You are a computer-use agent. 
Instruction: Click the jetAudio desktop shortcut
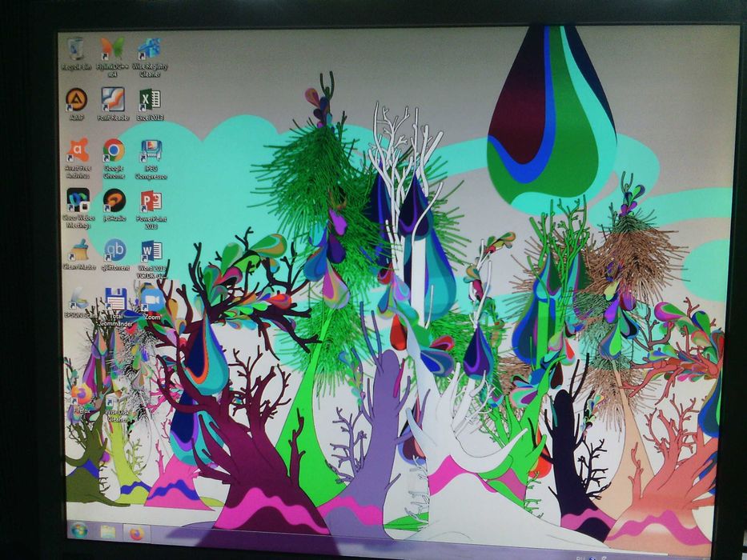(114, 205)
